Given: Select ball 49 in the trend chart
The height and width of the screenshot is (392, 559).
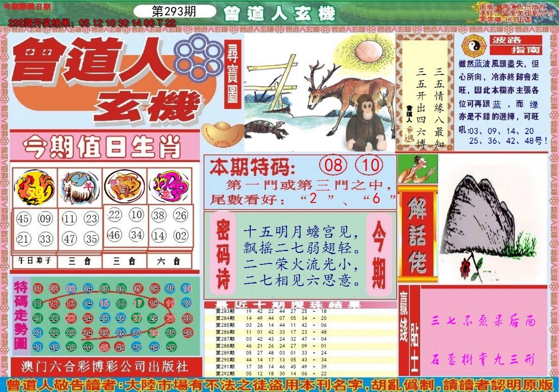Looking at the screenshot, I should [170, 348].
